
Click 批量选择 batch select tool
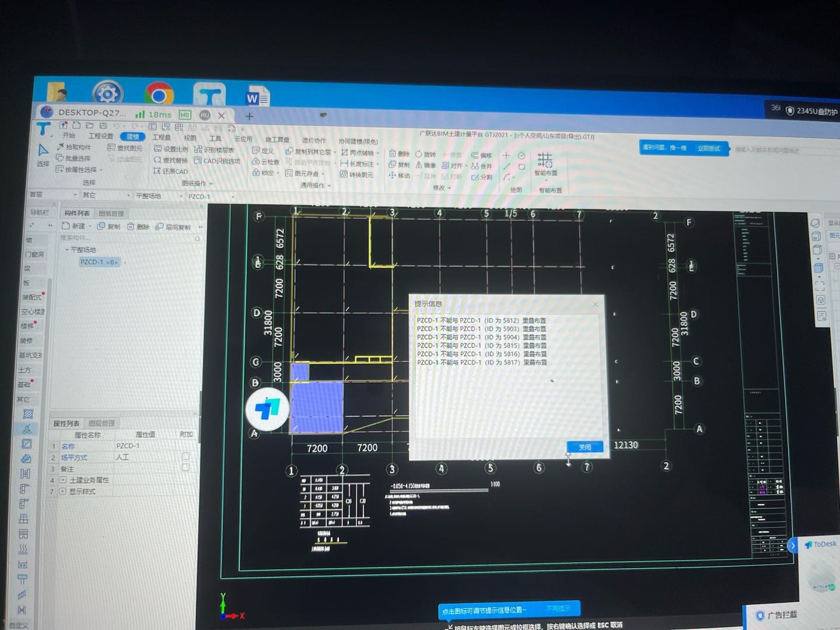pos(73,158)
